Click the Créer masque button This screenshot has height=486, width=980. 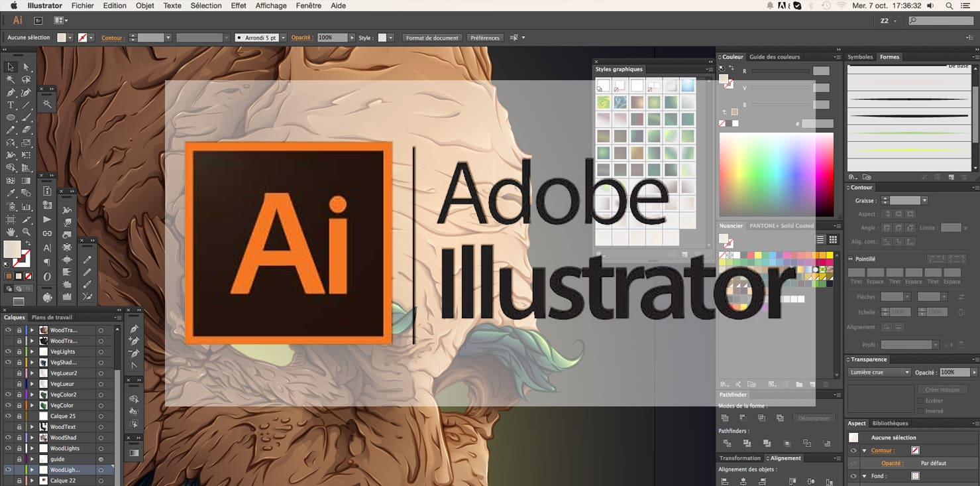(942, 390)
